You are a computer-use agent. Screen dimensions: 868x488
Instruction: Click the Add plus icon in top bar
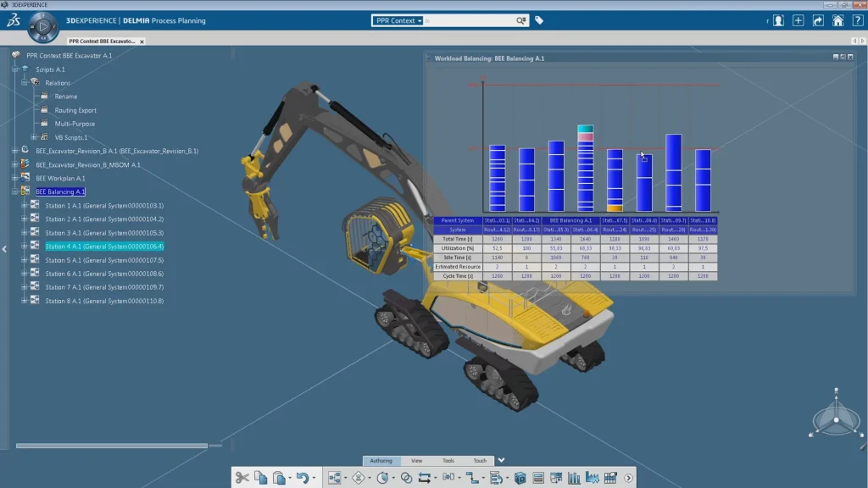[x=798, y=20]
